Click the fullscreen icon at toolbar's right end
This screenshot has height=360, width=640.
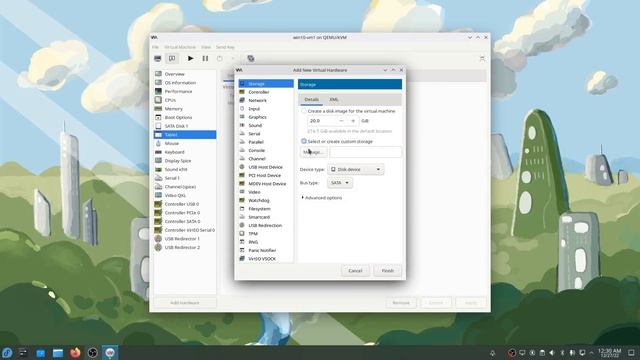pyautogui.click(x=482, y=58)
